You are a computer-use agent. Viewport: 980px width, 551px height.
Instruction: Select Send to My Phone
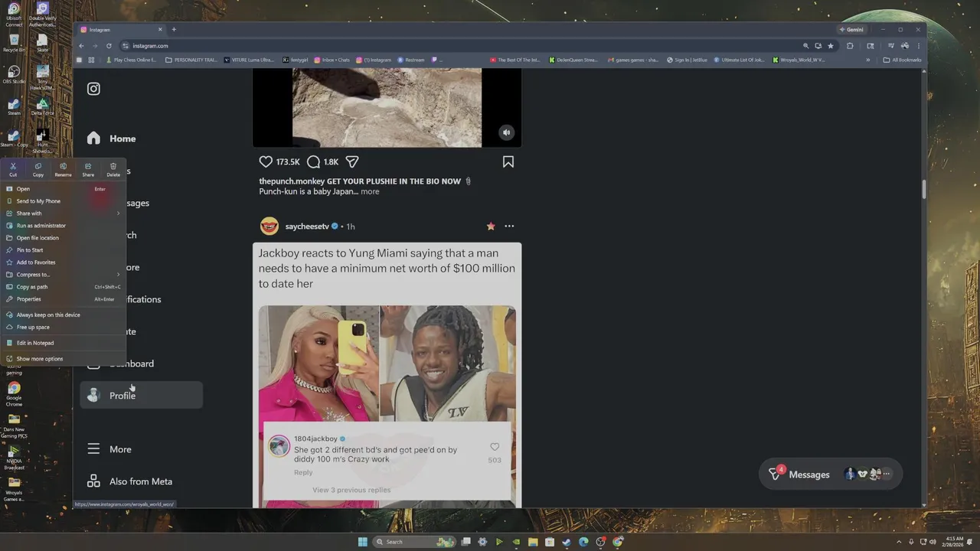(x=63, y=201)
